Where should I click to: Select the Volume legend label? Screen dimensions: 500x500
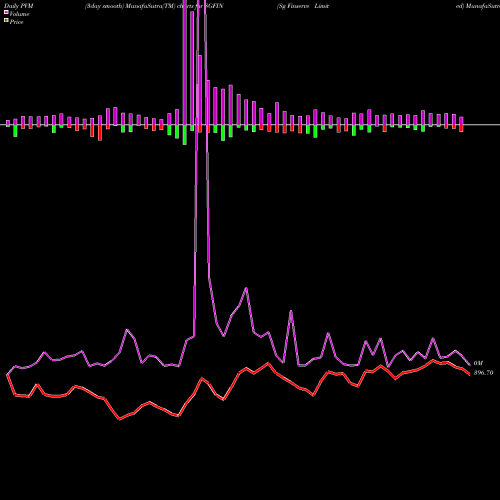pos(19,14)
